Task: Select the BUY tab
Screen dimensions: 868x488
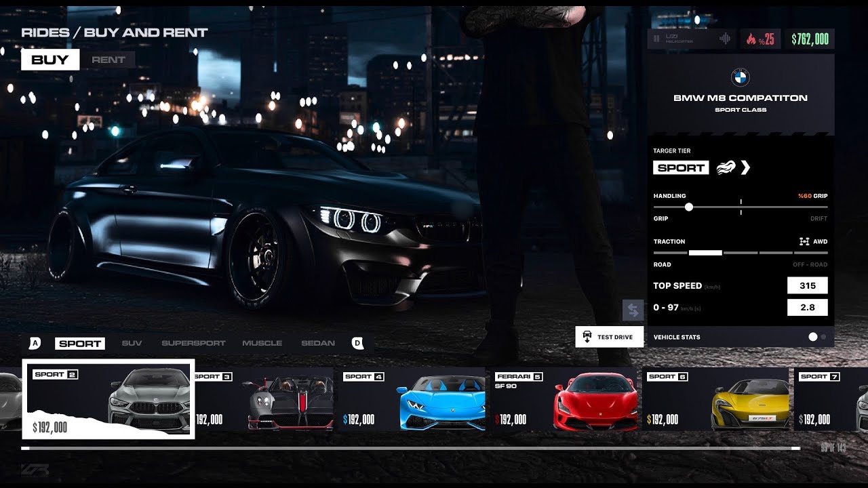Action: (x=50, y=60)
